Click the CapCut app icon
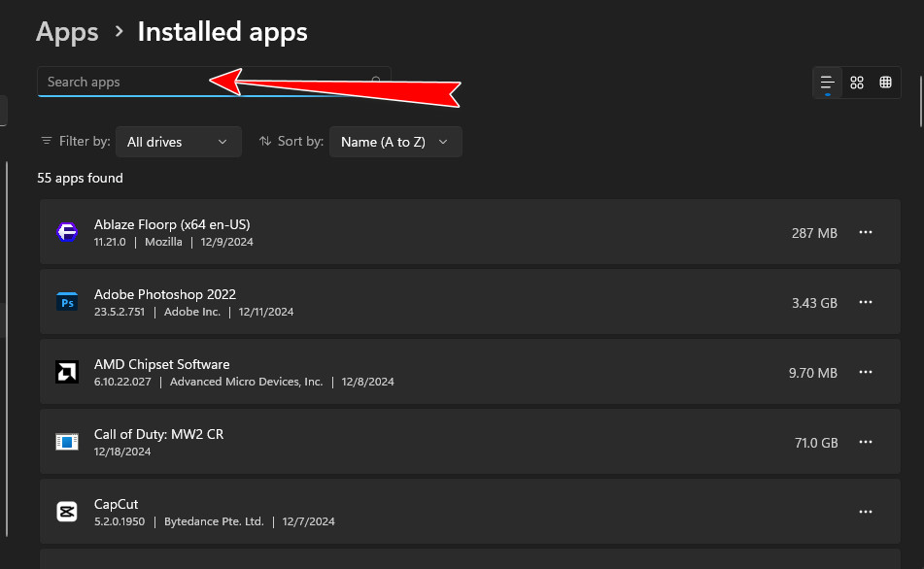Viewport: 924px width, 569px height. coord(67,512)
